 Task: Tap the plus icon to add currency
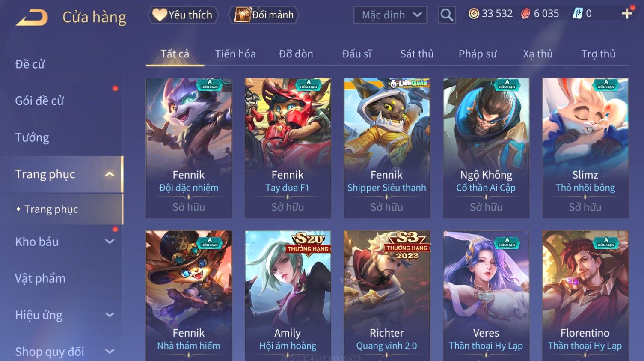pyautogui.click(x=627, y=14)
